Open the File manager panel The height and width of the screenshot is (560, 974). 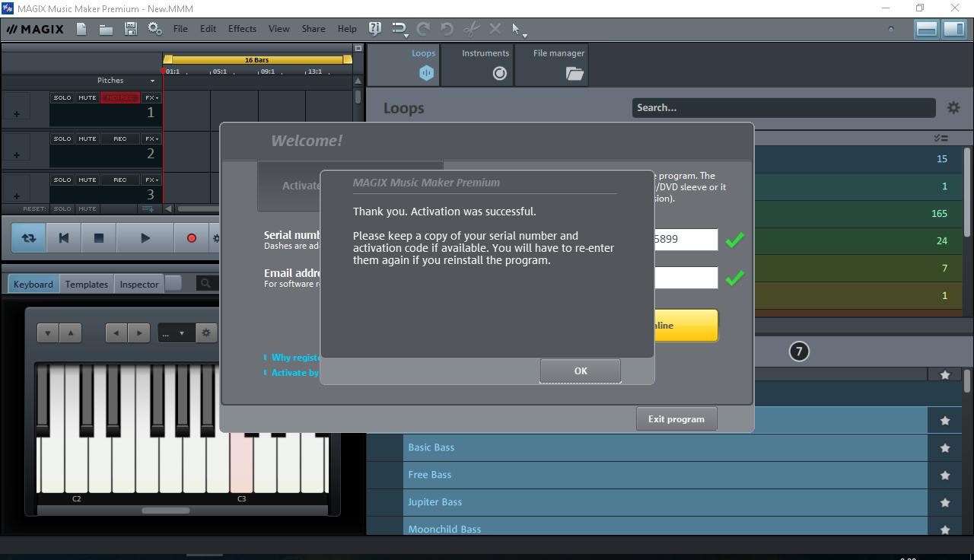coord(553,65)
